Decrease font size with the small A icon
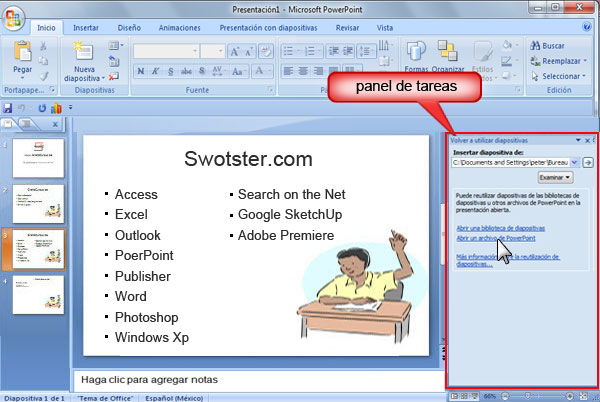The height and width of the screenshot is (402, 600). pyautogui.click(x=249, y=52)
